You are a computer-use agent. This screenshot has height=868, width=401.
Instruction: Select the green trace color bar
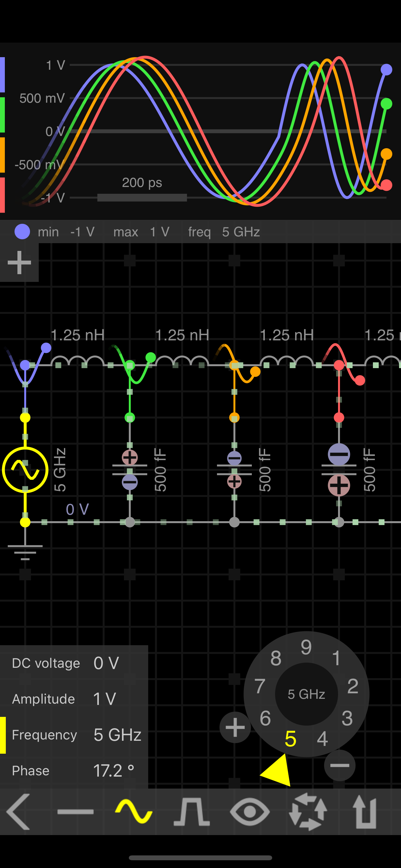coord(2,115)
